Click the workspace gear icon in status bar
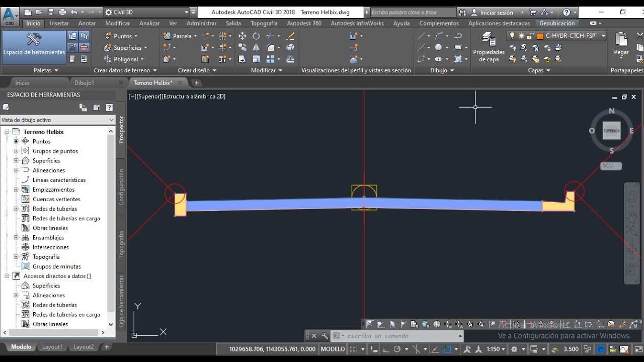The height and width of the screenshot is (362, 644). pyautogui.click(x=514, y=349)
